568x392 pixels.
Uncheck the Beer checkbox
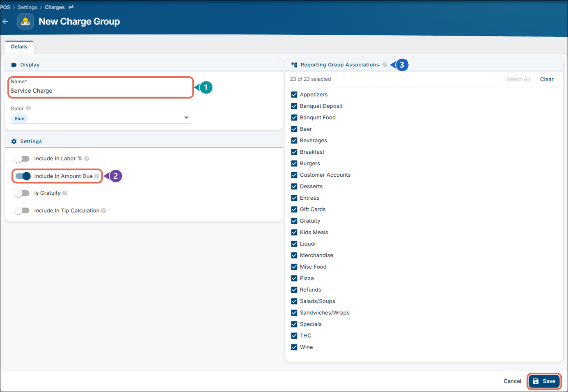click(294, 129)
